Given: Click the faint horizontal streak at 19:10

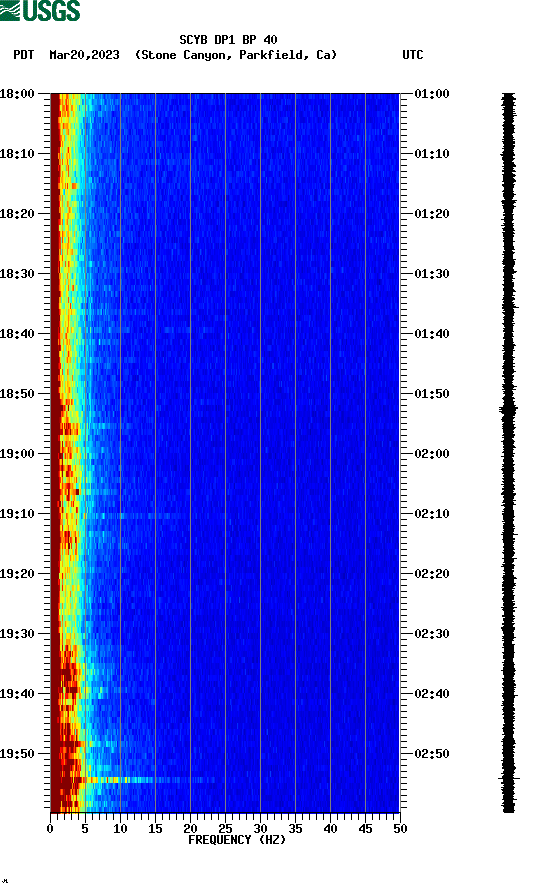Looking at the screenshot, I should click(x=134, y=516).
